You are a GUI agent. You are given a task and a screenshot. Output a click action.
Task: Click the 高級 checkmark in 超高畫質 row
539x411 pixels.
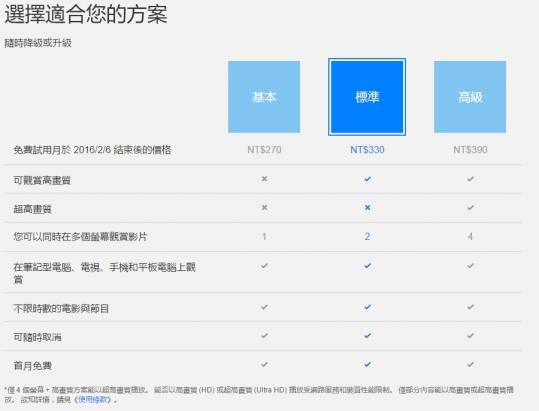click(x=470, y=208)
